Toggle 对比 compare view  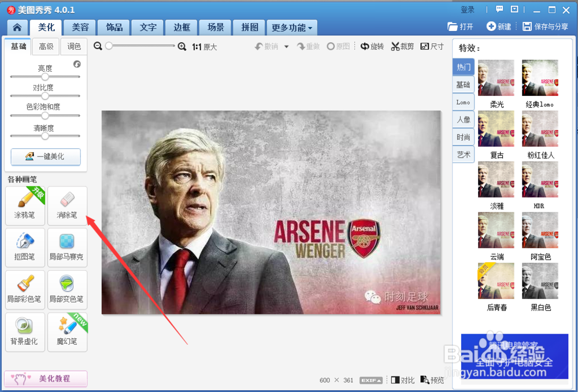[x=402, y=380]
